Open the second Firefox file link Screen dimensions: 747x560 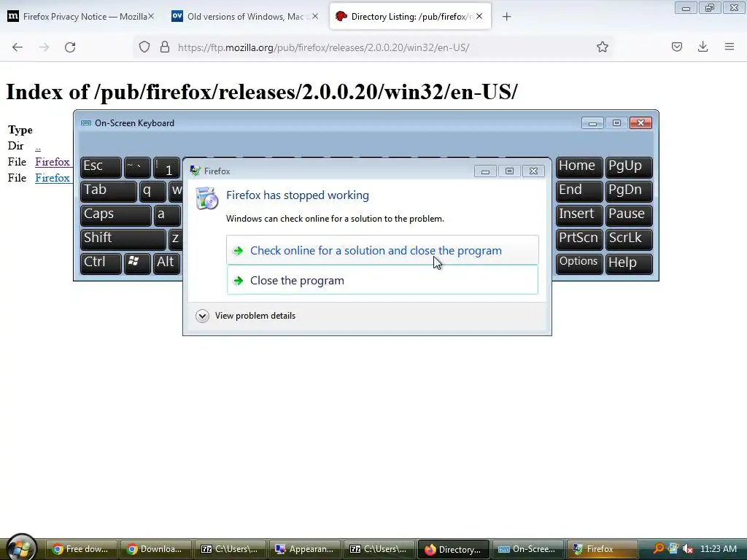[x=53, y=178]
